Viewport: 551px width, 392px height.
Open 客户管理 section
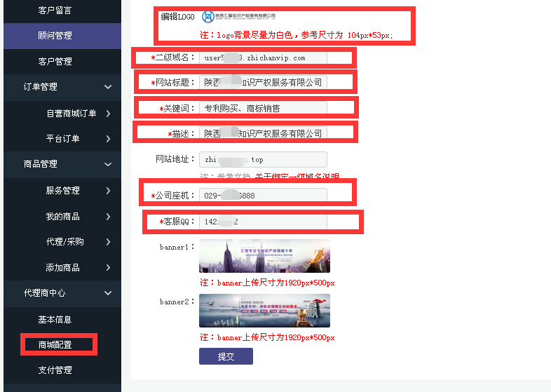(55, 61)
